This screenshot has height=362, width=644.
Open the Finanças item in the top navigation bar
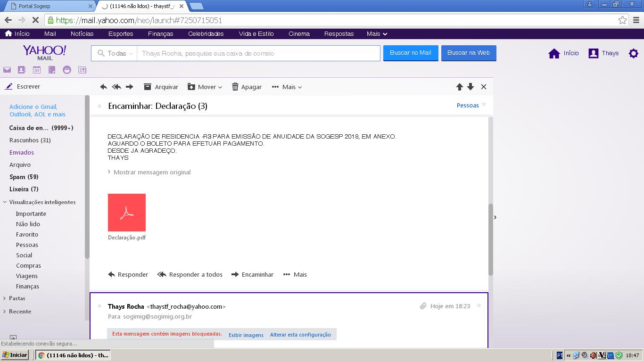pyautogui.click(x=160, y=33)
